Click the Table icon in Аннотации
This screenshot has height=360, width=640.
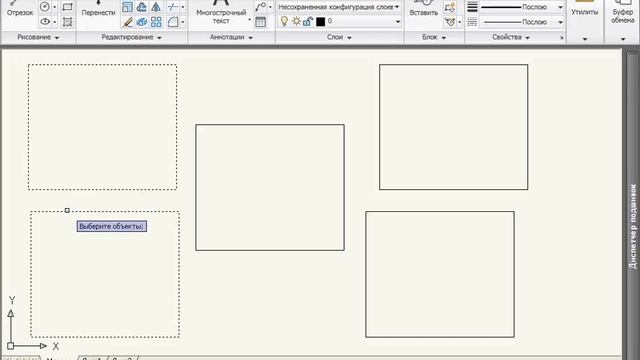pyautogui.click(x=260, y=22)
